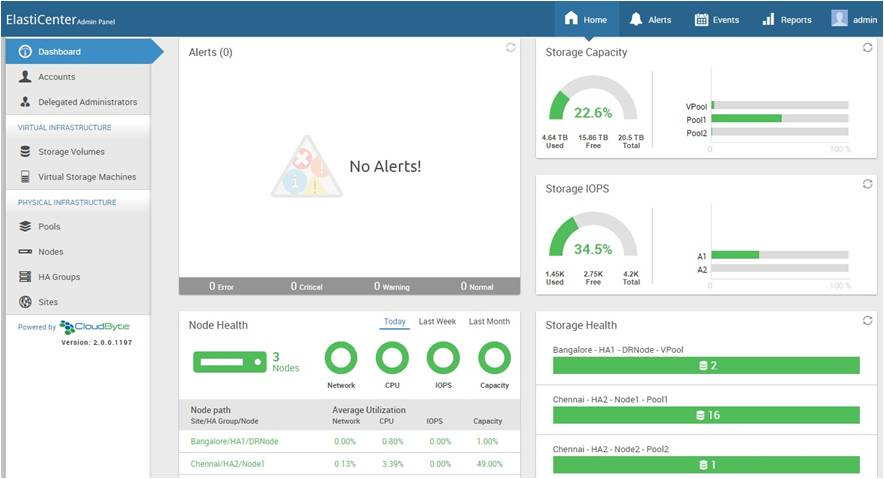
Task: Refresh the Storage Health panel
Action: tap(867, 320)
